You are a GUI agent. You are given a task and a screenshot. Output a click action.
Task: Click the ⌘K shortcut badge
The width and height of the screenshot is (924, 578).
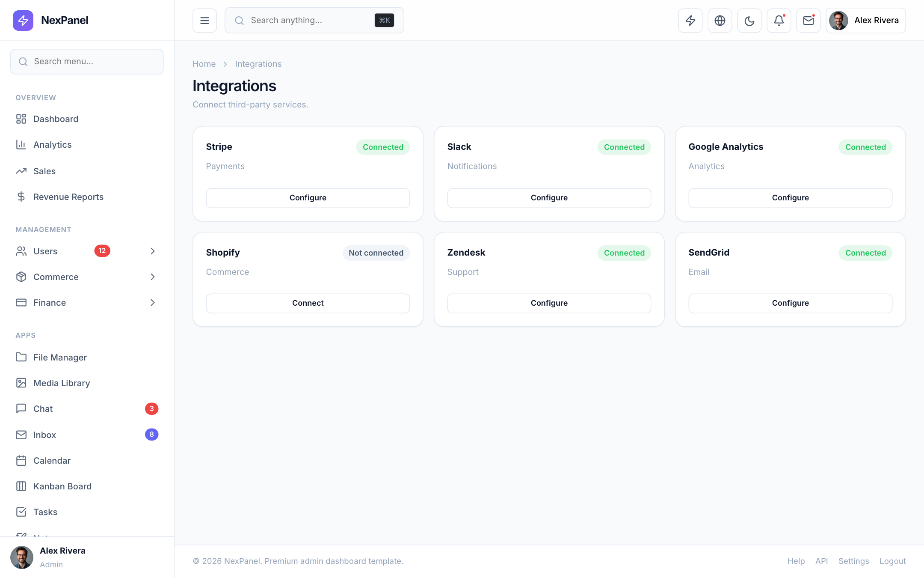pyautogui.click(x=384, y=20)
